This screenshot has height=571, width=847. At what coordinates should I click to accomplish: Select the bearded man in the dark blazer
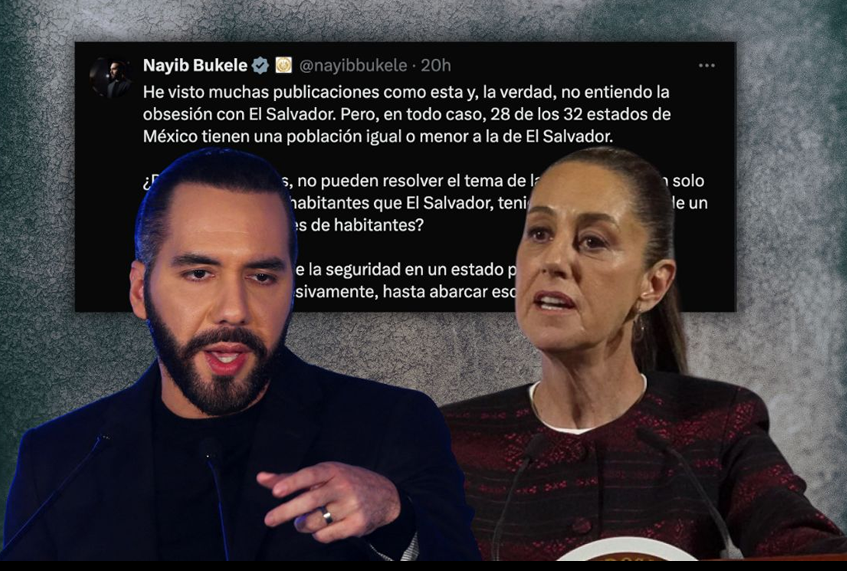point(238,357)
